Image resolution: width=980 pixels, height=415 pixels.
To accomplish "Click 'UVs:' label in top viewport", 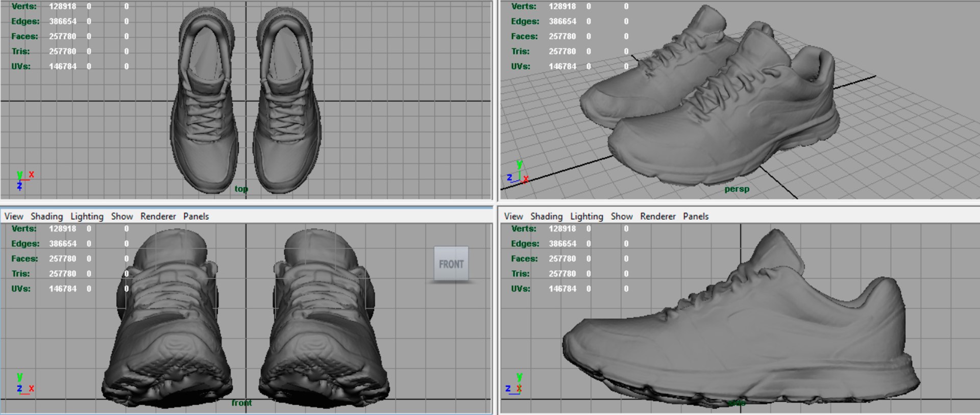I will tap(21, 66).
